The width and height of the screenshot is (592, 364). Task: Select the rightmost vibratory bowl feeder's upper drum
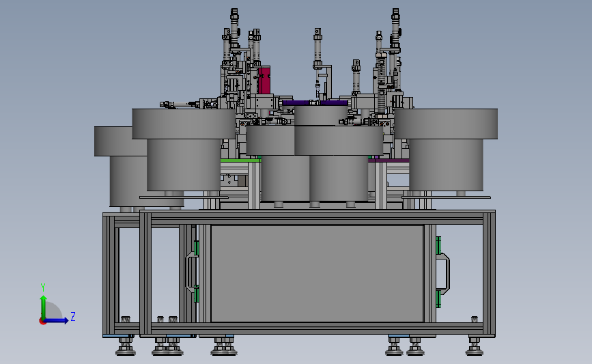pyautogui.click(x=445, y=124)
